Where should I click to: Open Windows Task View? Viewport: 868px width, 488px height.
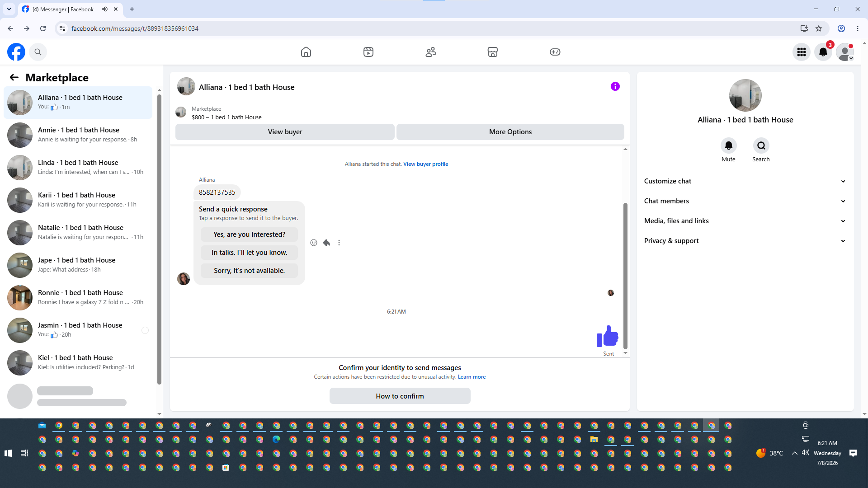[24, 453]
